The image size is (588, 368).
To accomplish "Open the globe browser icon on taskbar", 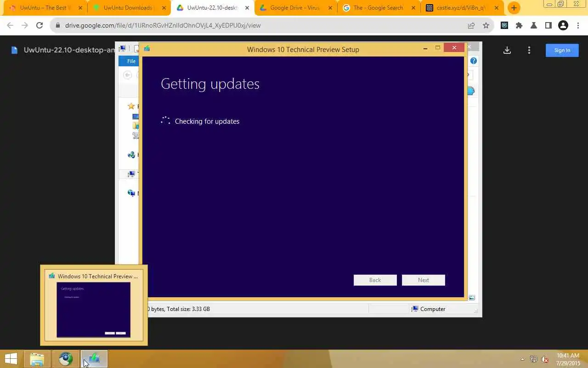I will click(66, 359).
